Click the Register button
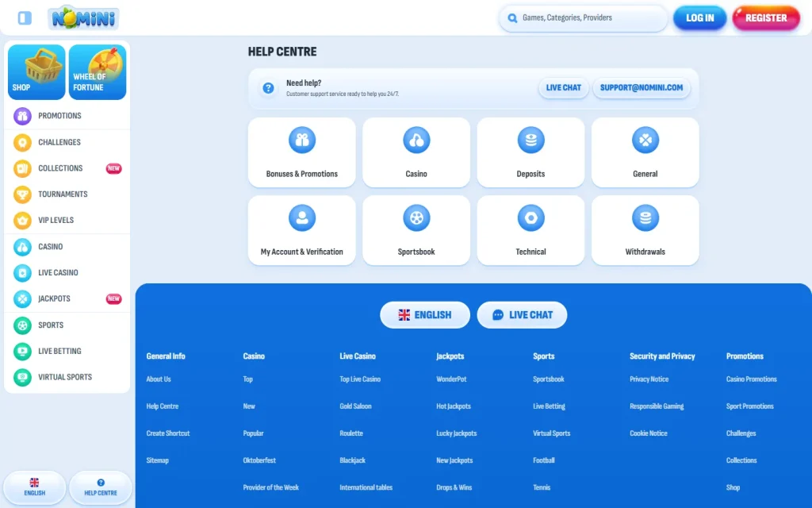This screenshot has width=812, height=508. (766, 17)
